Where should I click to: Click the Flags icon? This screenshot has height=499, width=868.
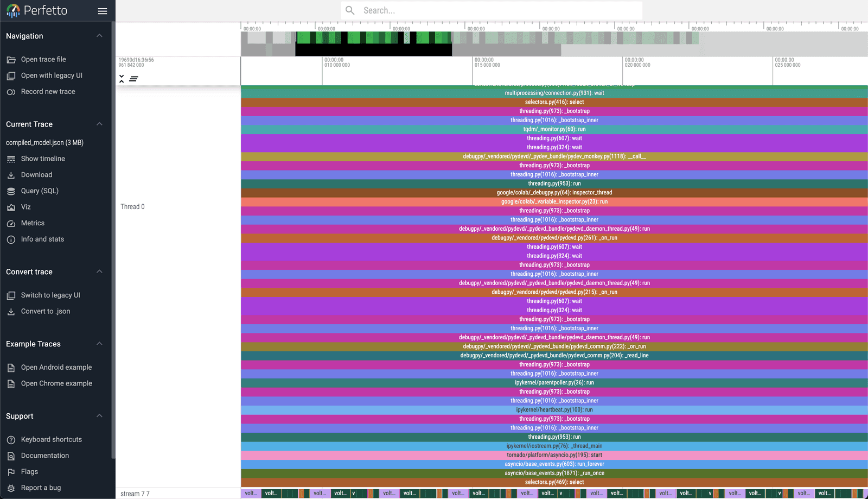(11, 472)
